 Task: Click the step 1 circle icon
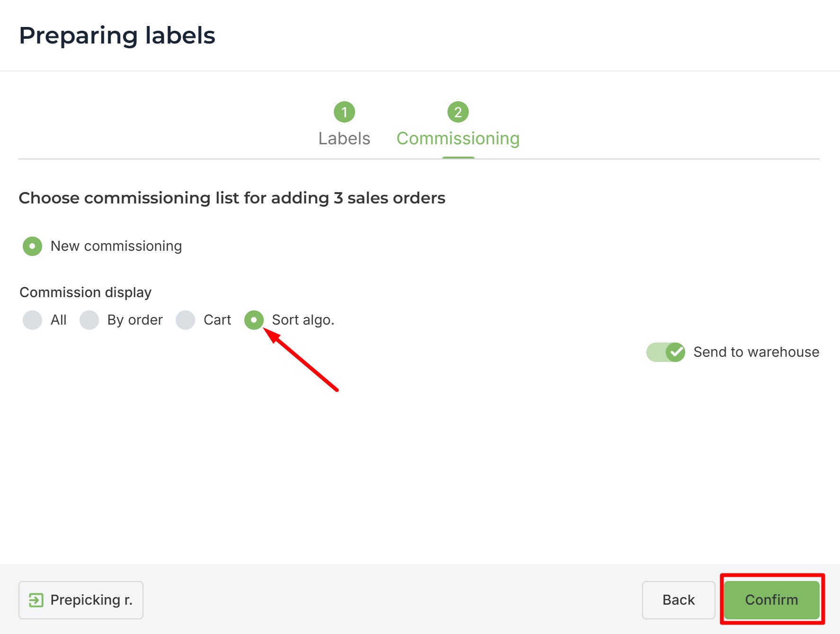344,112
